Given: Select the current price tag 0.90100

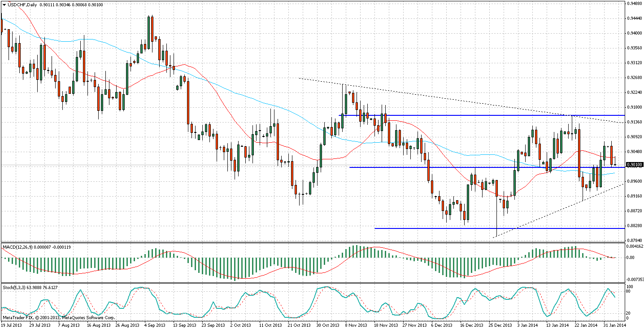Looking at the screenshot, I should 635,165.
